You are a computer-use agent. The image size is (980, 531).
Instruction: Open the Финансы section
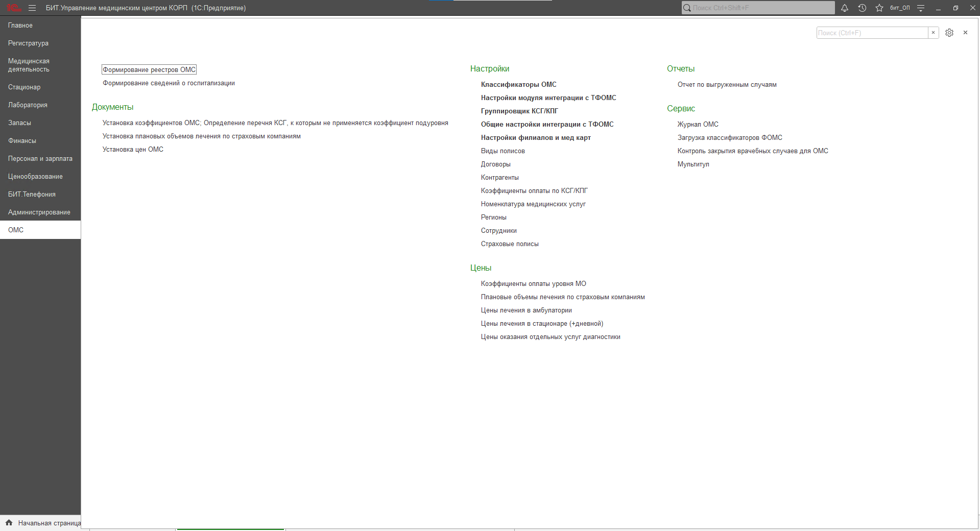point(40,140)
